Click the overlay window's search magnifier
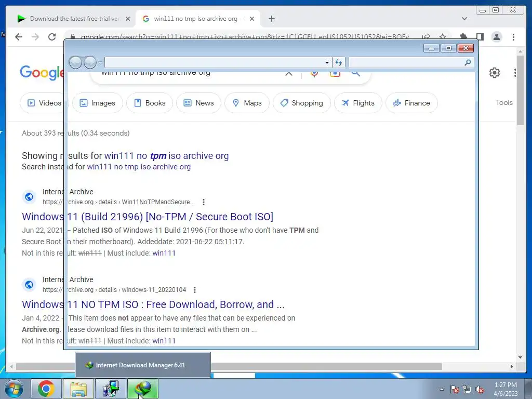Image resolution: width=532 pixels, height=399 pixels. pos(468,62)
